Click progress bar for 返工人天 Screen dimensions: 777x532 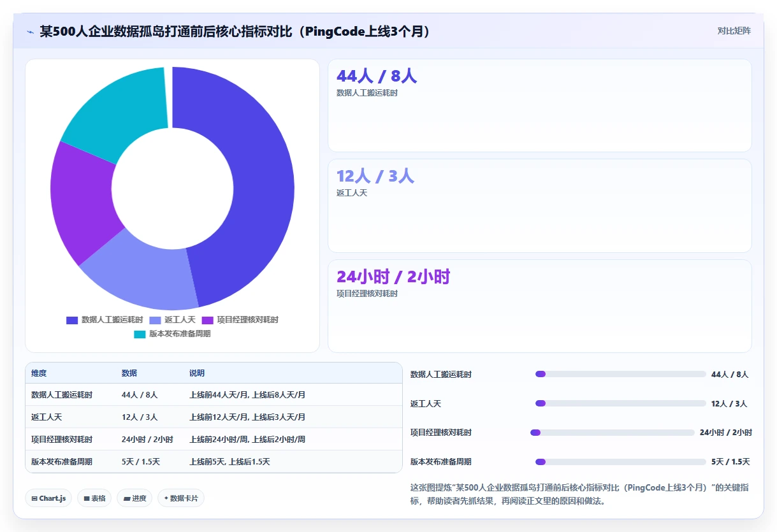coord(621,403)
